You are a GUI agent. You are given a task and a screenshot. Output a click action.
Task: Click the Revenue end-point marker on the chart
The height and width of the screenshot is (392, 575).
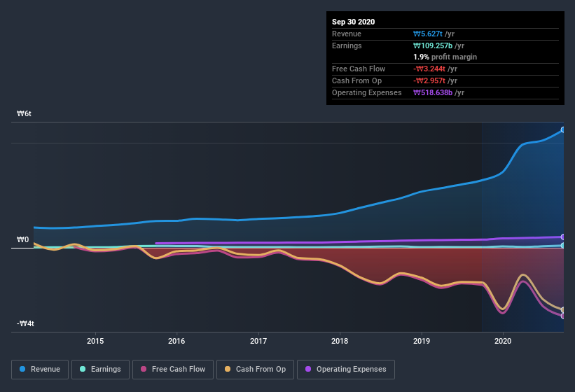562,129
